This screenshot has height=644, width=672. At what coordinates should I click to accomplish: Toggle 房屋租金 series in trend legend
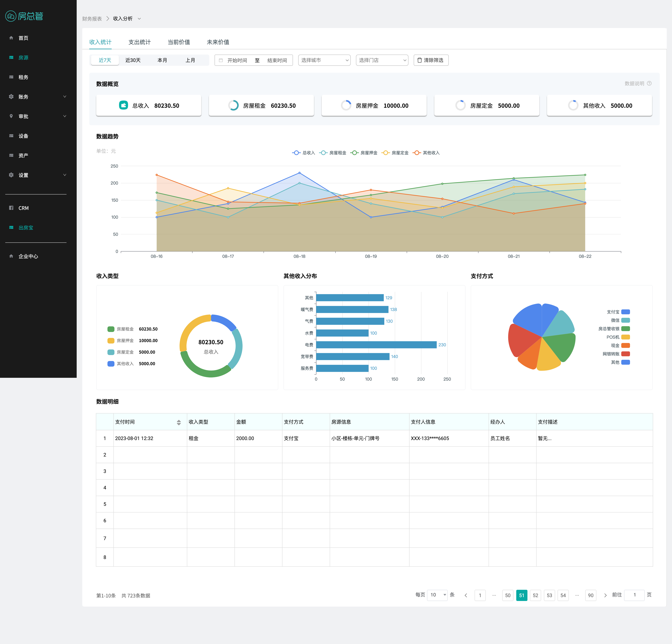(x=332, y=153)
